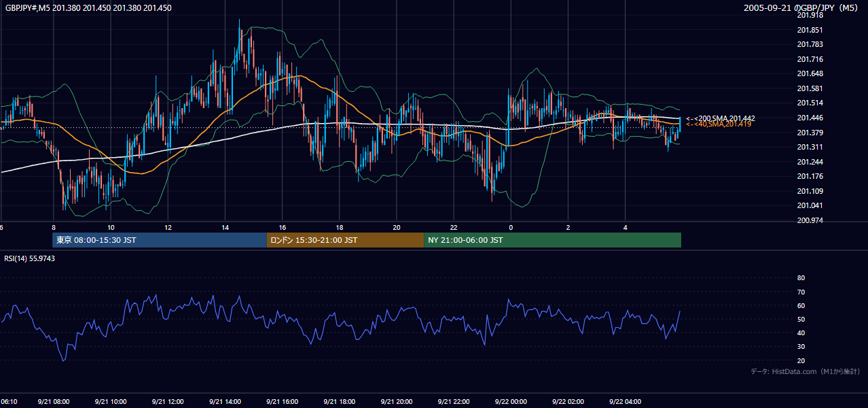This screenshot has width=868, height=408.
Task: Click the ロンドン 15:30-21:00 JST session bar
Action: (345, 240)
